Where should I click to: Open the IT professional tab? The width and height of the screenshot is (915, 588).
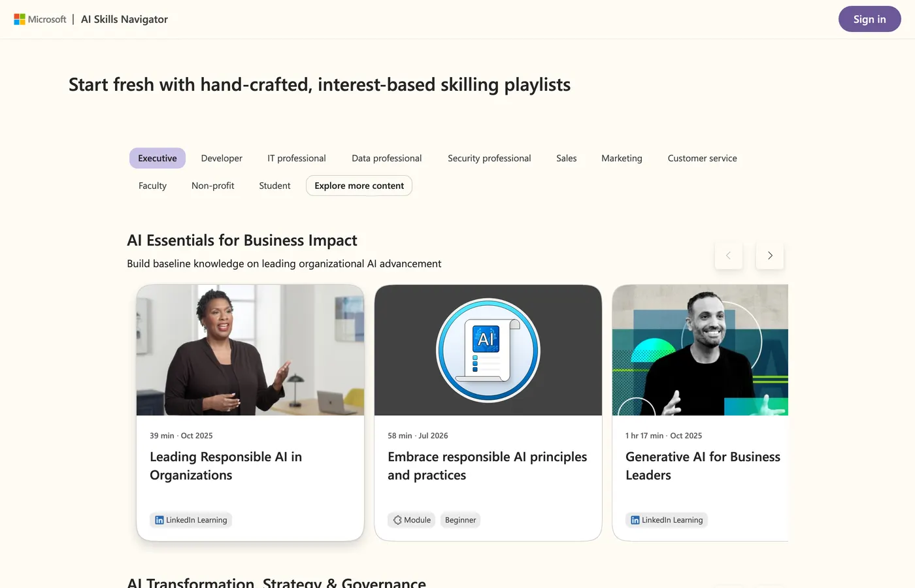[297, 158]
